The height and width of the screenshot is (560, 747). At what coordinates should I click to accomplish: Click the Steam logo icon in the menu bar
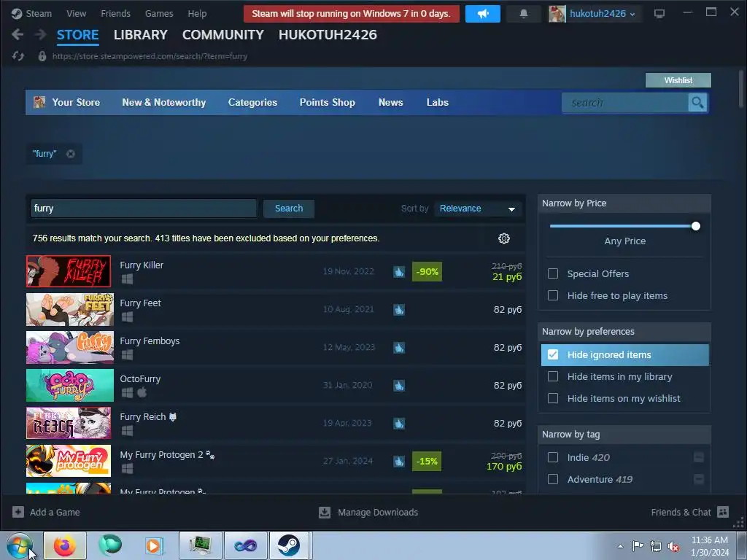click(17, 13)
